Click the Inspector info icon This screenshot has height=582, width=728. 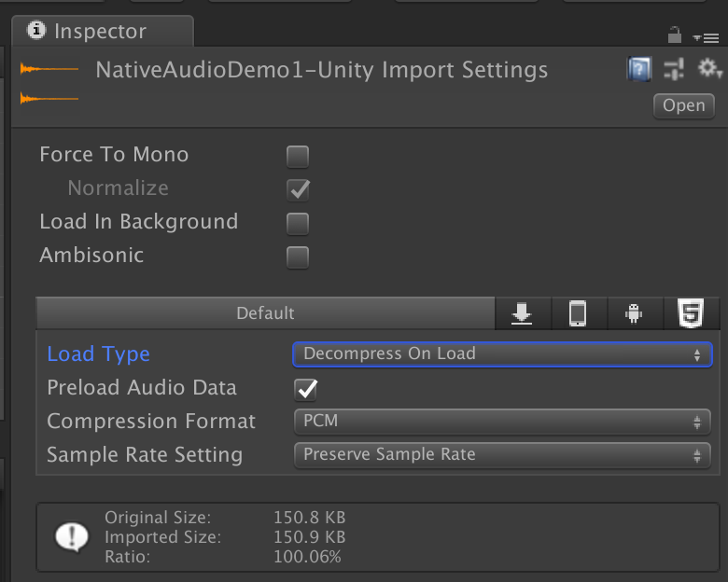36,31
